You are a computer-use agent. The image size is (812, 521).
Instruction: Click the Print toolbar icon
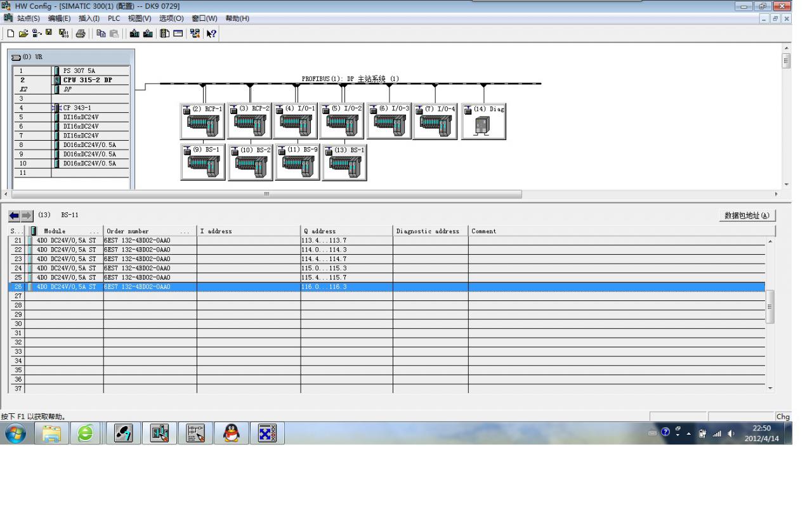click(x=82, y=33)
